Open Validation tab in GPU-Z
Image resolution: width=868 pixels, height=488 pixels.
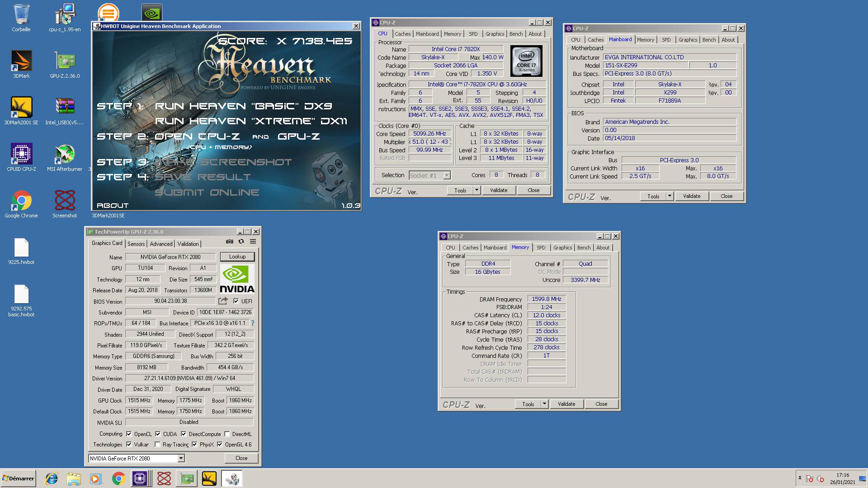[x=188, y=244]
